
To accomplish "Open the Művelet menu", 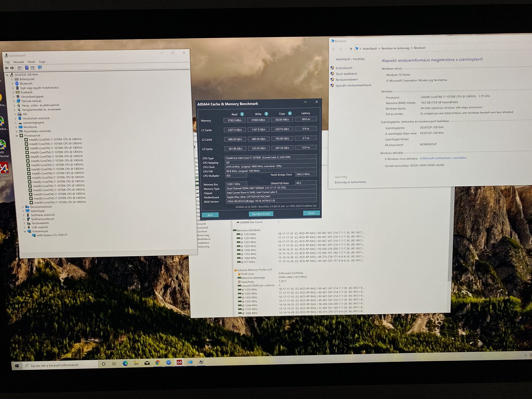I will coord(18,62).
